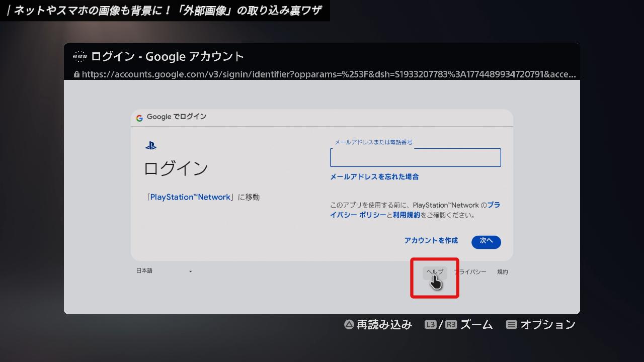This screenshot has width=644, height=362.
Task: Open the 利用規約 link
Action: 406,215
